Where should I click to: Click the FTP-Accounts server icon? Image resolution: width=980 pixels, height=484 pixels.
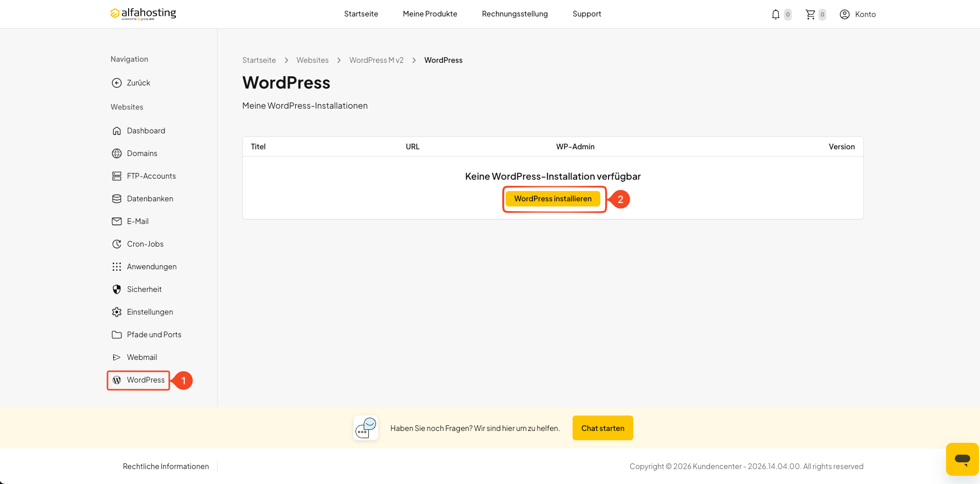(117, 176)
